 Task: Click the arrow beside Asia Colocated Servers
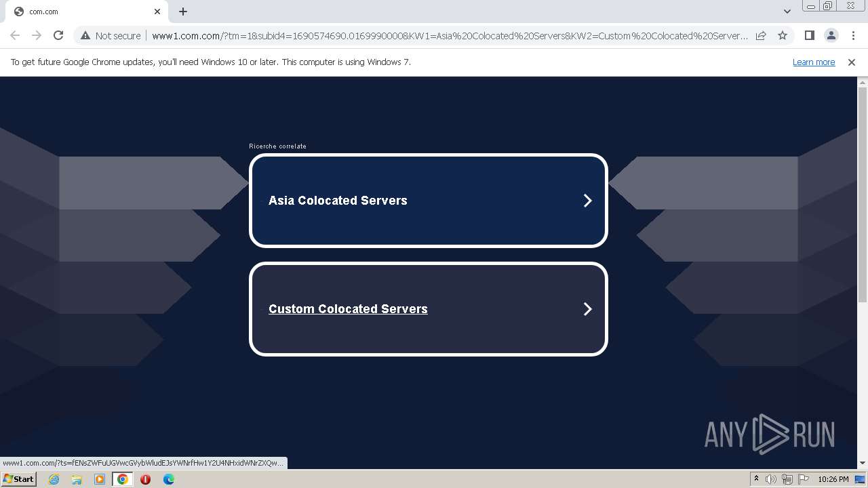pos(588,201)
